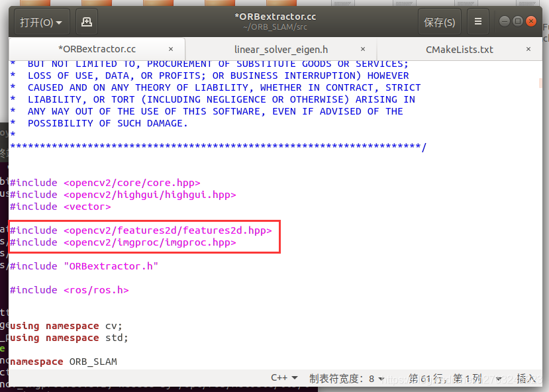549x392 pixels.
Task: Click the opencv2/features2d/features2d.hpp include line
Action: click(141, 230)
